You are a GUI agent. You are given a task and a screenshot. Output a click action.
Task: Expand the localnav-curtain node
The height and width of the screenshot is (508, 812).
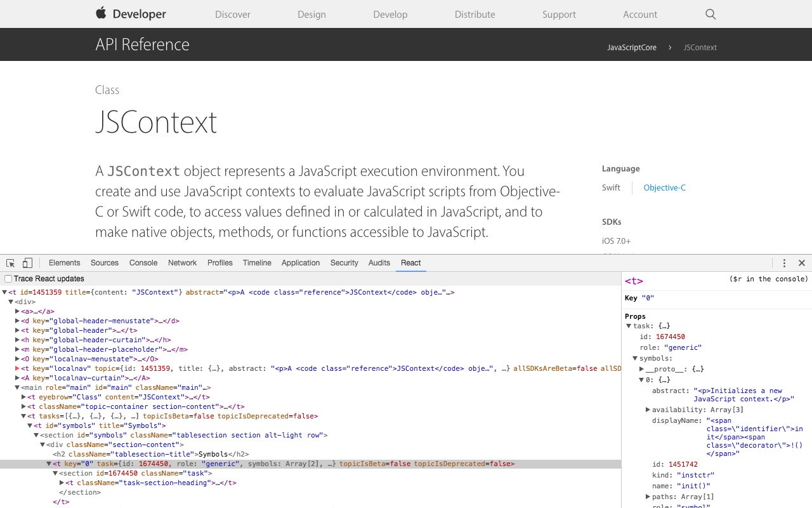point(18,378)
